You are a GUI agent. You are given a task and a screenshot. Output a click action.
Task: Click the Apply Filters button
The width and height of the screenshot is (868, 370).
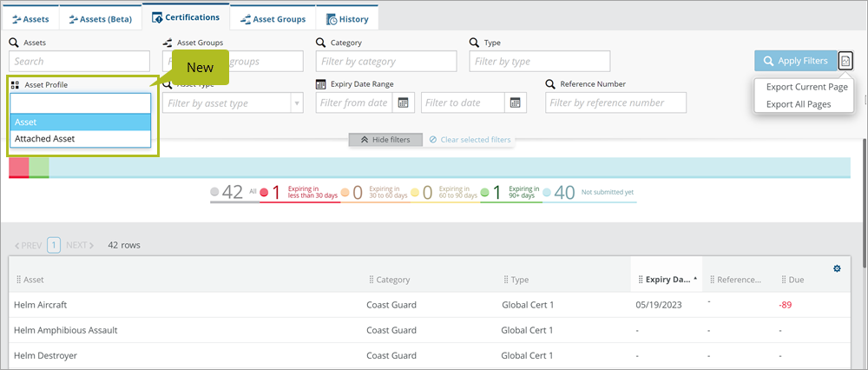pos(795,61)
